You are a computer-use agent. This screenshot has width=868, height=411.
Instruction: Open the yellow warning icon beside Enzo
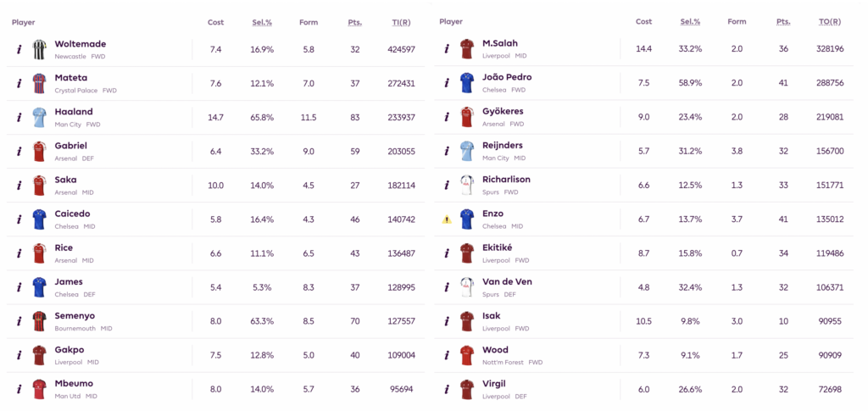point(446,219)
